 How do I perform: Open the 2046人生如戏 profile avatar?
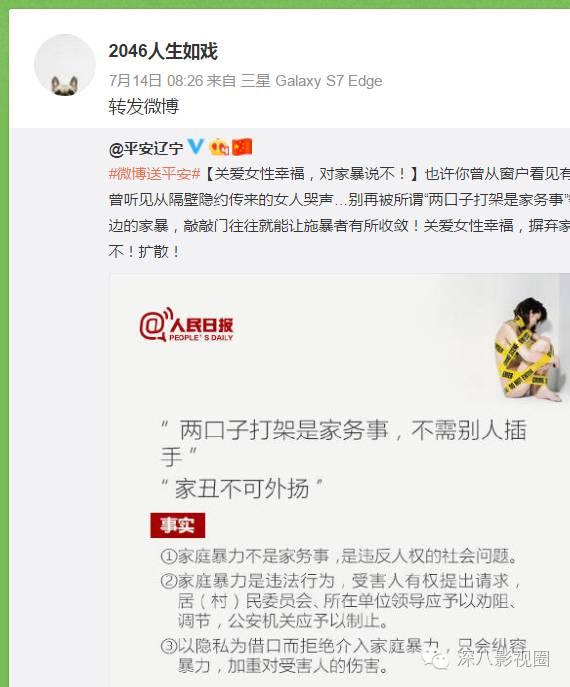(x=65, y=65)
